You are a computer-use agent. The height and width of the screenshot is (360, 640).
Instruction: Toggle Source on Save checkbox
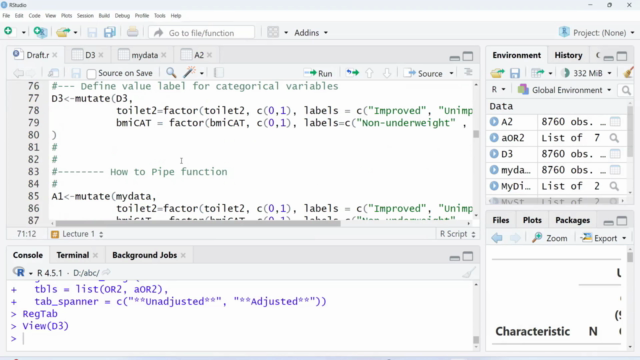click(91, 73)
